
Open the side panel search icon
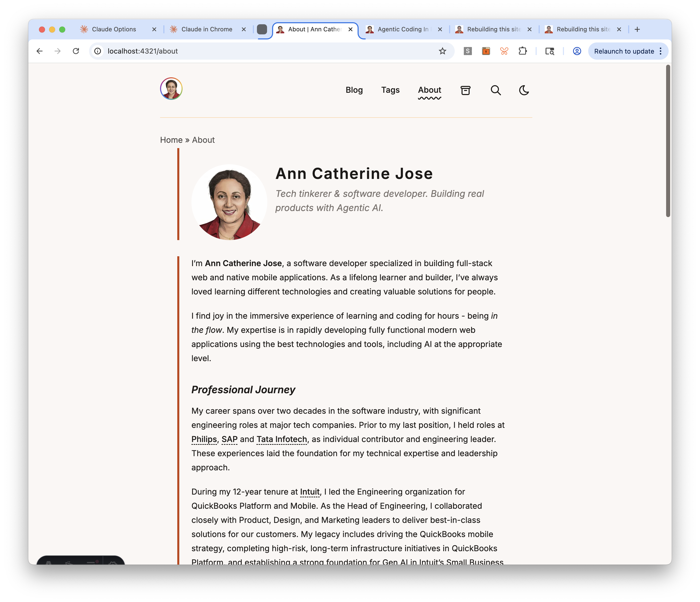(x=550, y=51)
